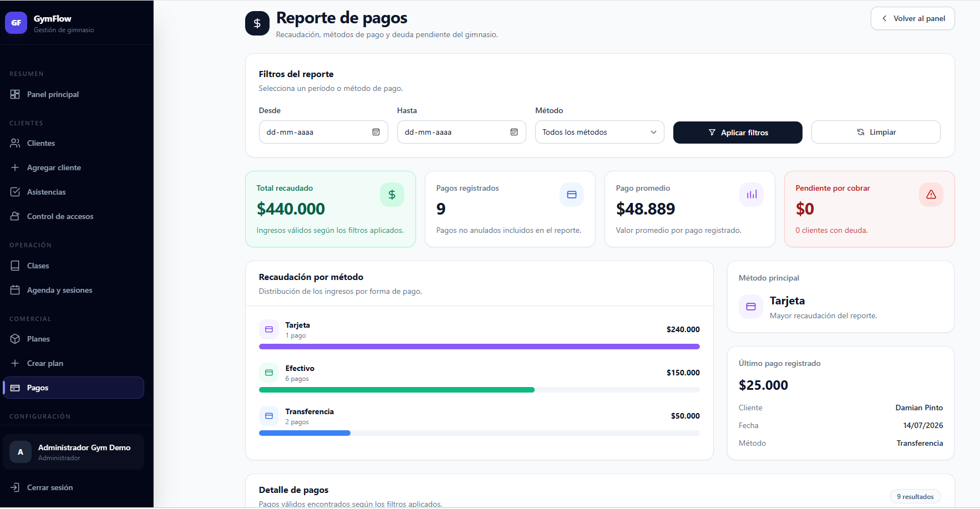The height and width of the screenshot is (509, 980).
Task: Click the logout arrow icon
Action: coord(15,487)
